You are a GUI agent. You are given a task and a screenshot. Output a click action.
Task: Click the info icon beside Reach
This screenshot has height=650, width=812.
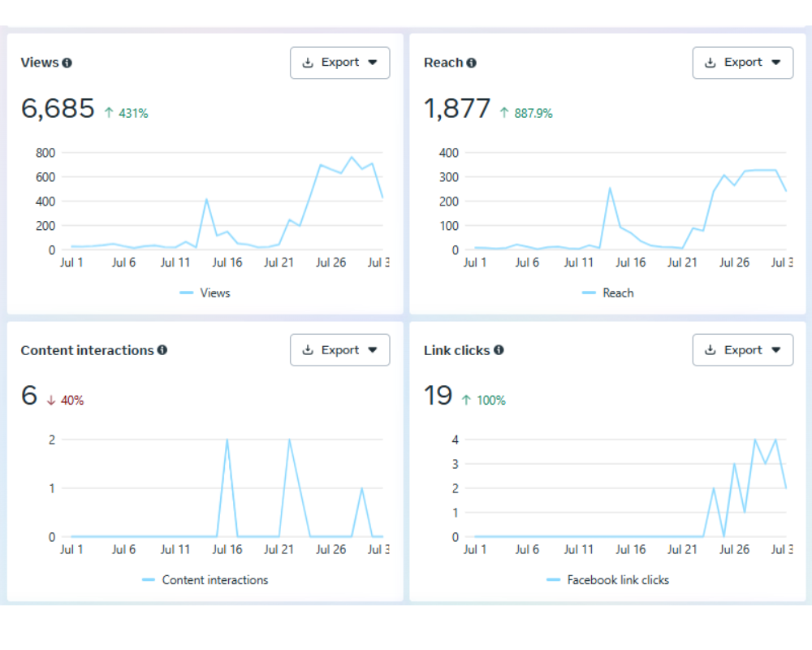472,63
